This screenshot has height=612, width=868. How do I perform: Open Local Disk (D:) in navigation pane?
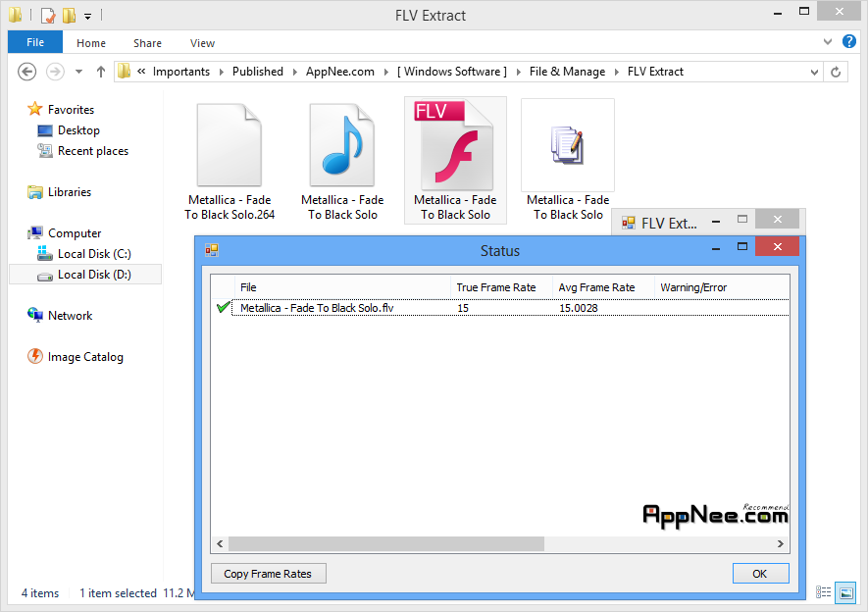94,275
